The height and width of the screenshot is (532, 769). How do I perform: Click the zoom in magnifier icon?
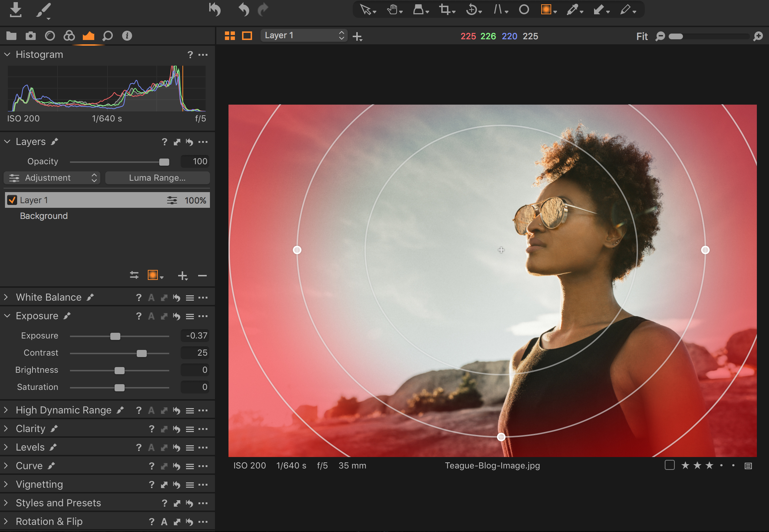coord(758,36)
